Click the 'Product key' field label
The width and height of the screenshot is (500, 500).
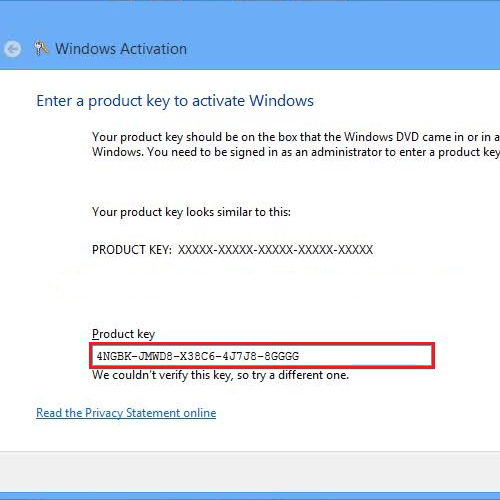[x=123, y=334]
